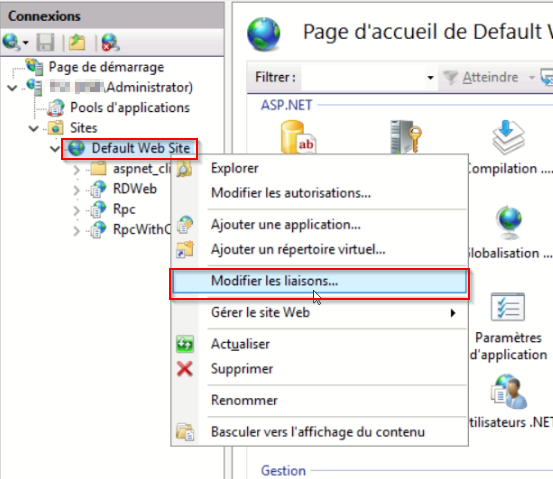Select Default Web Site in the tree

point(141,148)
